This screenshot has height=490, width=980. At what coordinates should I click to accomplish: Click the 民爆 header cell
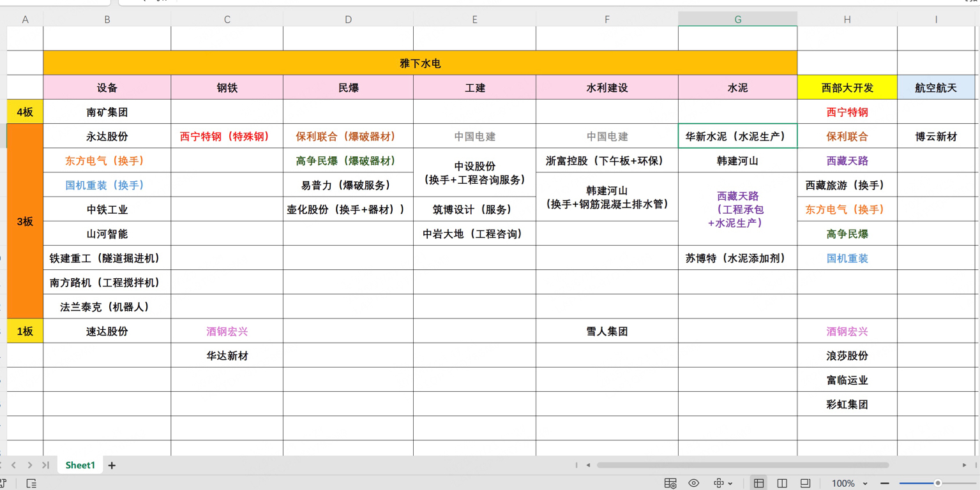pyautogui.click(x=349, y=87)
